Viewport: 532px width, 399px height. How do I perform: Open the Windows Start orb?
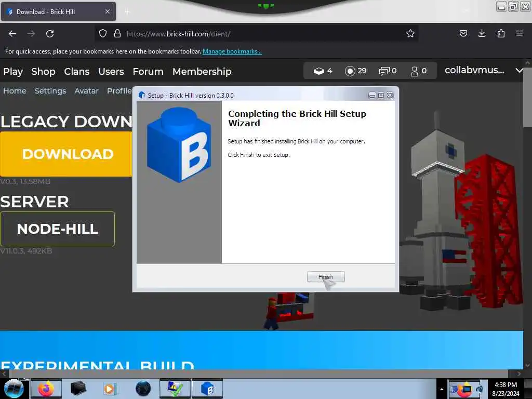(14, 389)
